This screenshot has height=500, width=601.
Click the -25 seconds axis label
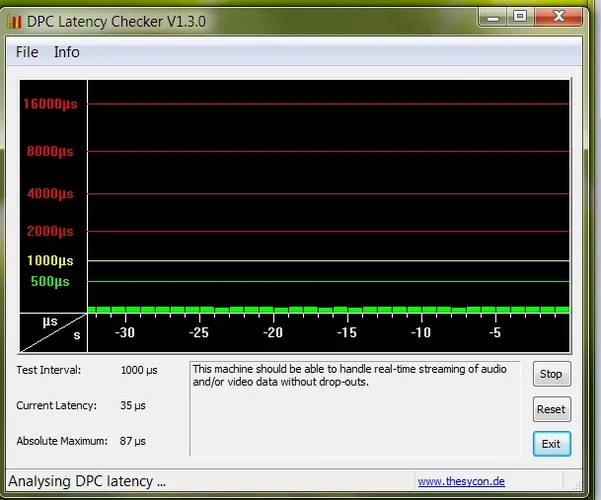point(199,332)
